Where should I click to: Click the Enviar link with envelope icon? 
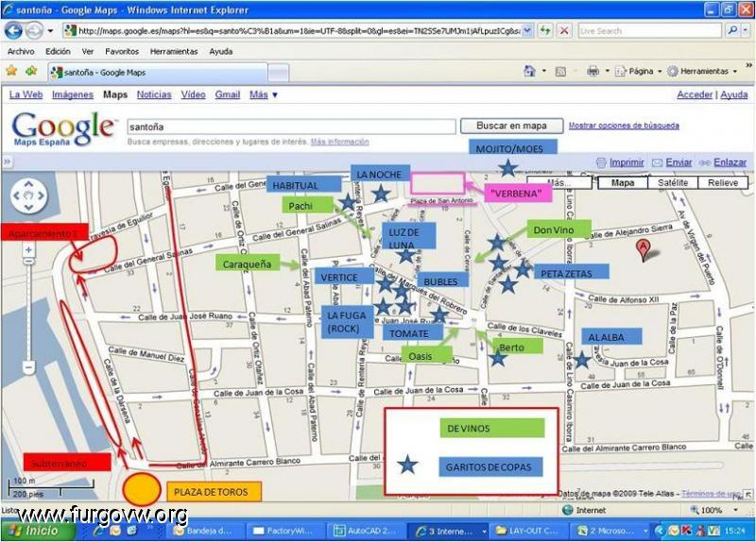click(672, 162)
